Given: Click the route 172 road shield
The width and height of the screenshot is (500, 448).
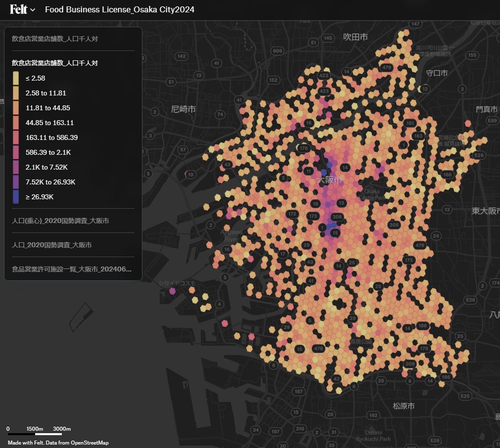Looking at the screenshot, I should (292, 214).
